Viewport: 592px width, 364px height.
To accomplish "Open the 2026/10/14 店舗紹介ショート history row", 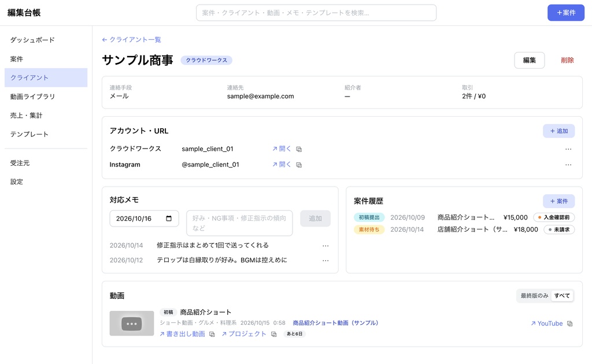I will pos(464,229).
